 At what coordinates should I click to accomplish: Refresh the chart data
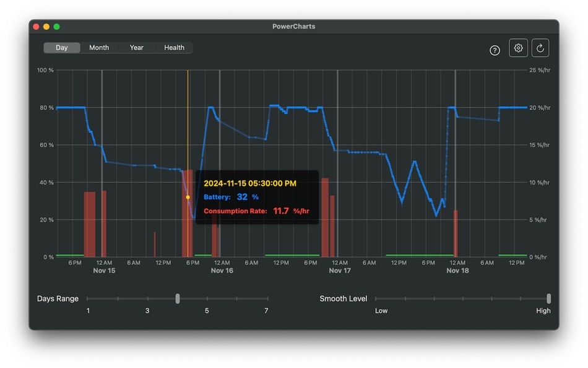click(540, 48)
